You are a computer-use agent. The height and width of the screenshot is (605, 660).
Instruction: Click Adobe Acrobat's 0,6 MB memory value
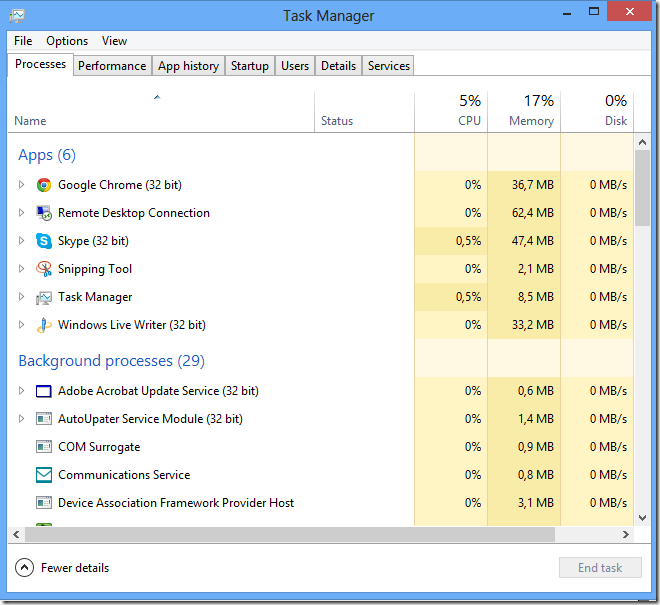point(535,391)
